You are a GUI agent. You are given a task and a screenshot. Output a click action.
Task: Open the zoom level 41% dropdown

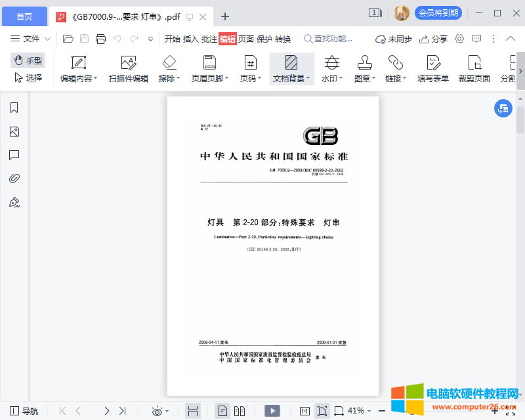[x=358, y=409]
